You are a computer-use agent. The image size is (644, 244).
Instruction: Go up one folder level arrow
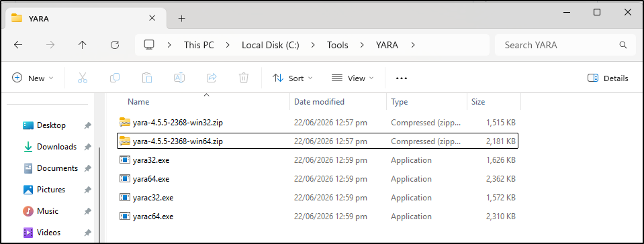[82, 45]
